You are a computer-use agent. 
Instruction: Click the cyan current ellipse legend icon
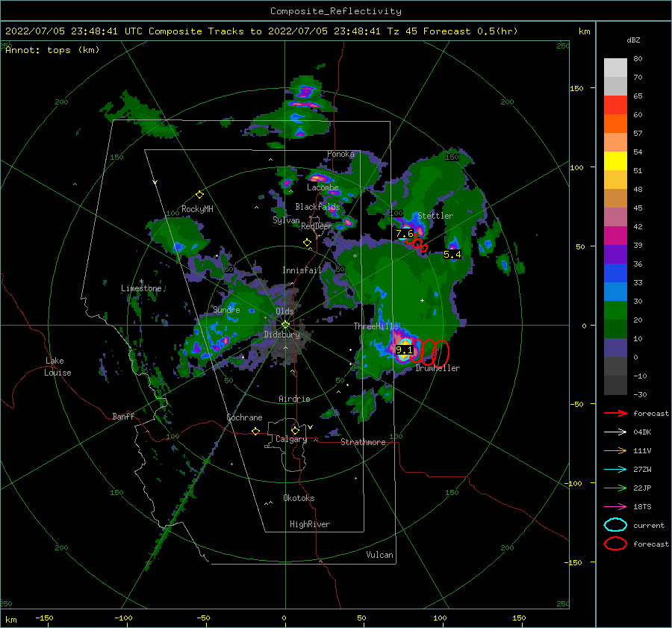coord(615,525)
